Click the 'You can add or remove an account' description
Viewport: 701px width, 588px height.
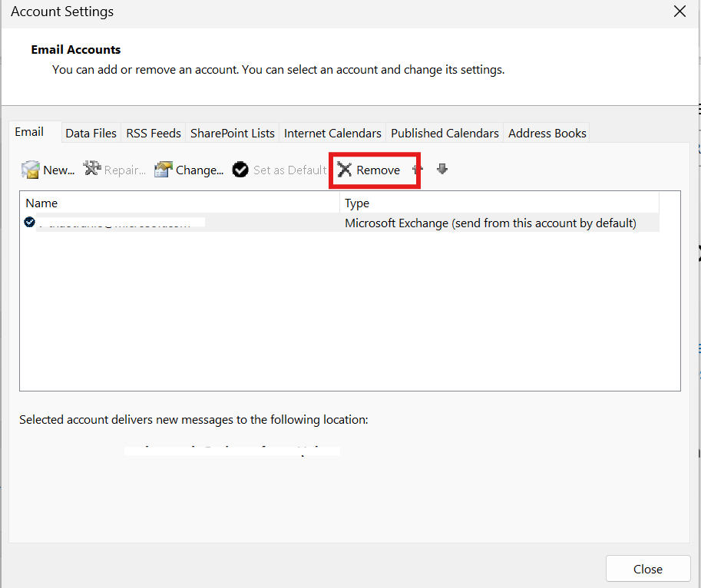click(279, 70)
